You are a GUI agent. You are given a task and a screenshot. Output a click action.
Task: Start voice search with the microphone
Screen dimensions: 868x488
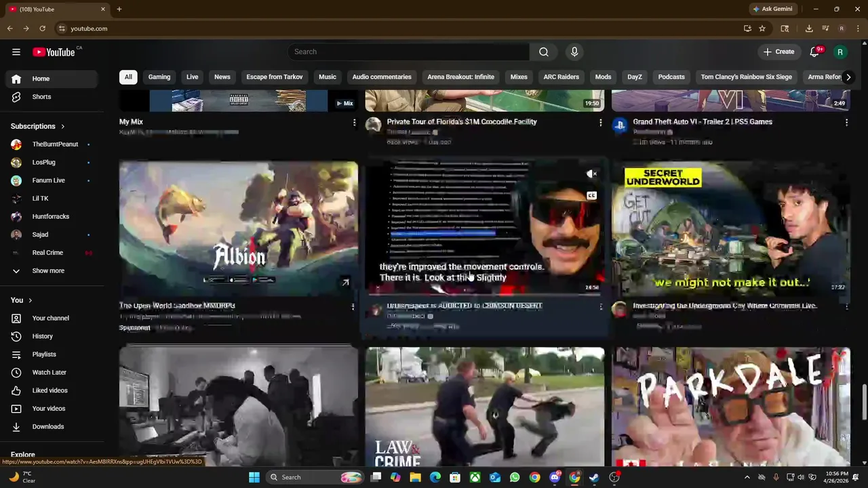coord(574,52)
